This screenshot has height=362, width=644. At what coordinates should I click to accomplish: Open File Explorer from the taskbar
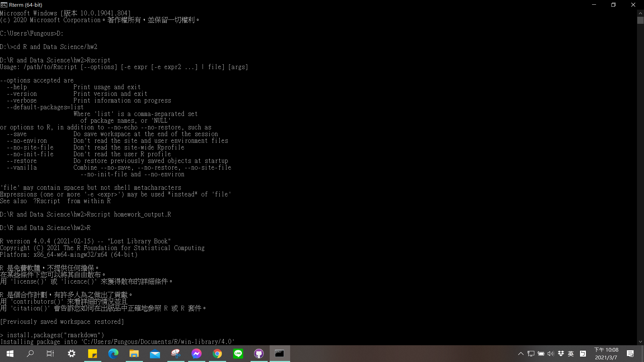(x=135, y=354)
